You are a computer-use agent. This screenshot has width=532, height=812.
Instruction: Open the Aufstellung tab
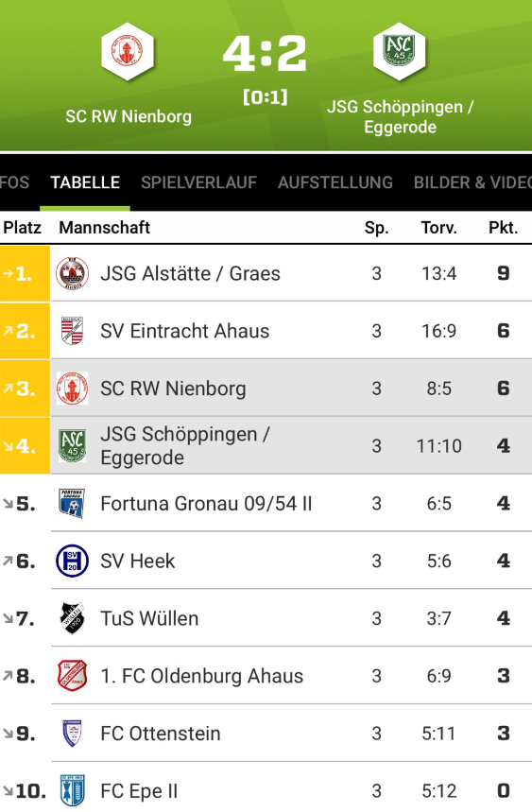tap(335, 182)
